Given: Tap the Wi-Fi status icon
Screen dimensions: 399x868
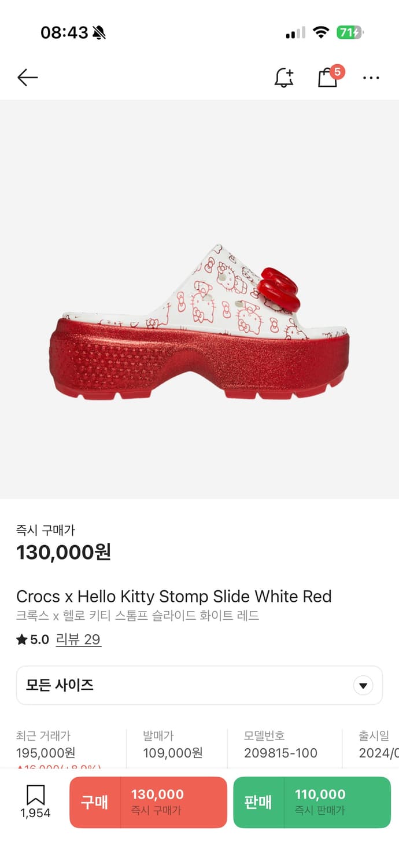Looking at the screenshot, I should (x=320, y=32).
